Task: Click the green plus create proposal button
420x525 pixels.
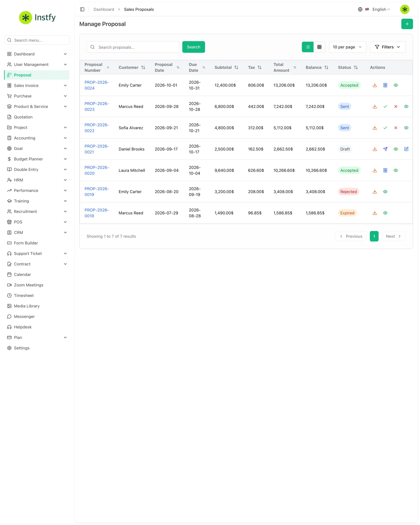Action: (x=407, y=24)
